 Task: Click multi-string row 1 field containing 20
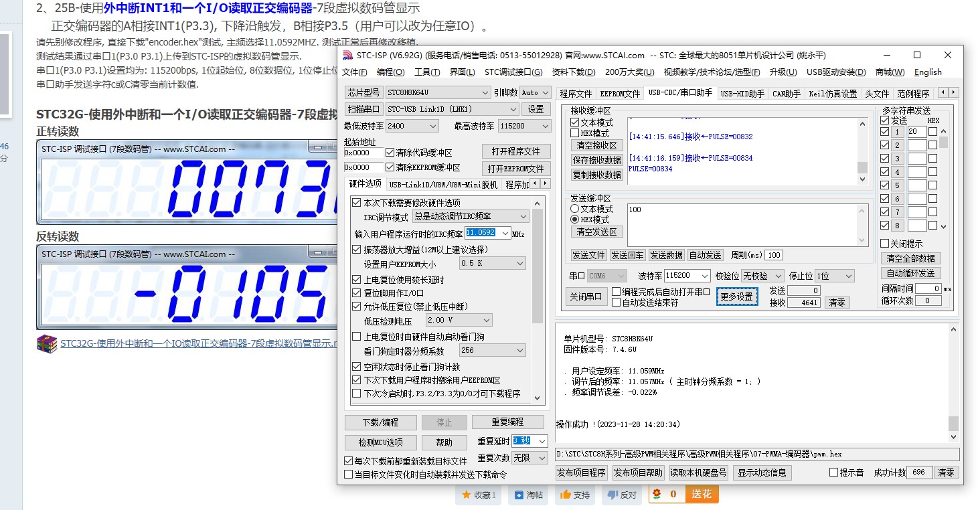click(916, 132)
